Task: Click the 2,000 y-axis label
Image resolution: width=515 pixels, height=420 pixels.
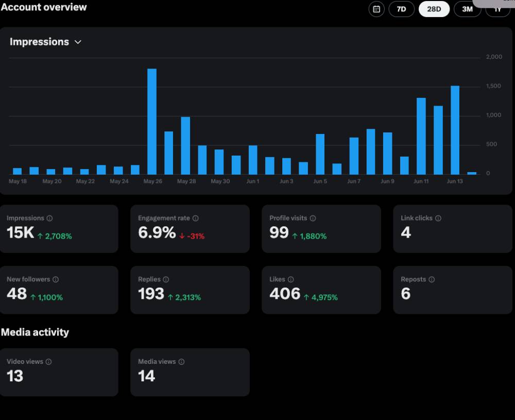Action: [x=494, y=57]
